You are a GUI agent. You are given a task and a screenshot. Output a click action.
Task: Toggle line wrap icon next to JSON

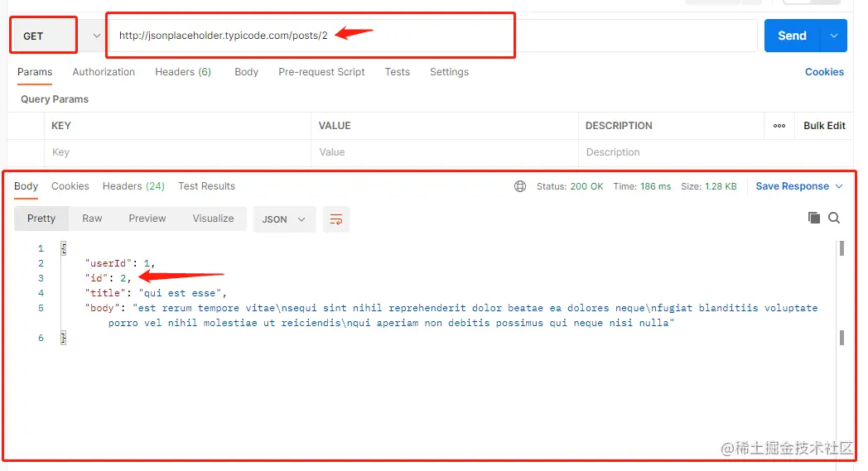(x=336, y=219)
